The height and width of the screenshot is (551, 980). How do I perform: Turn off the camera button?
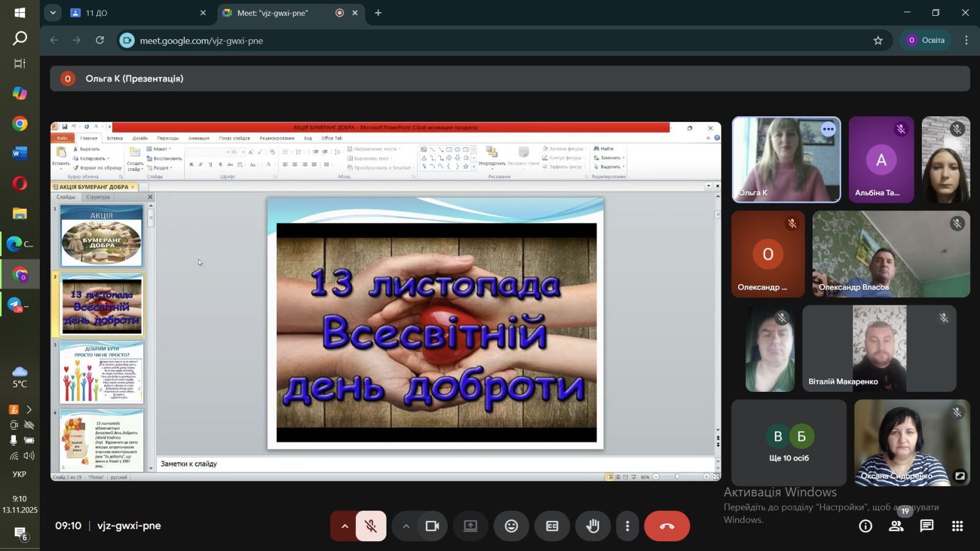point(432,526)
